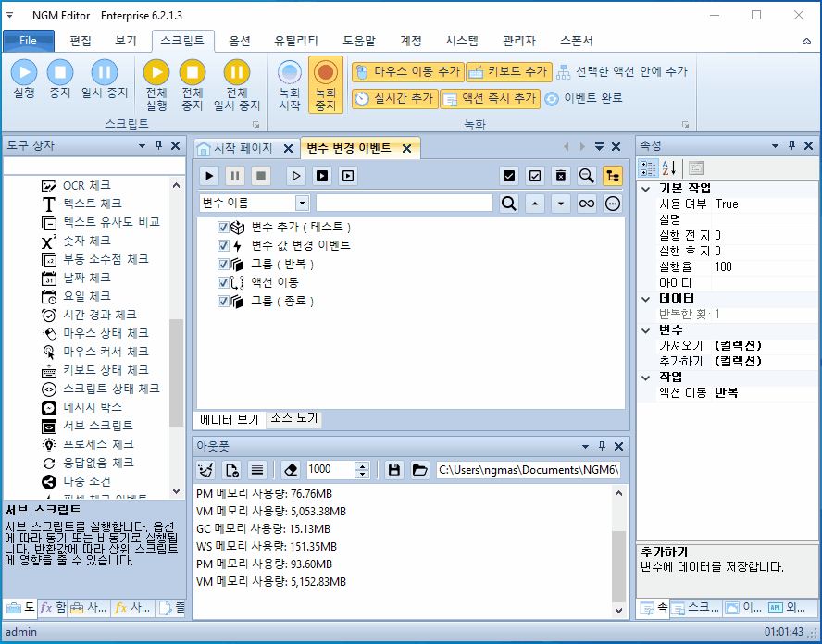822x644 pixels.
Task: Open 속성 panel options dropdown arrow
Action: tap(775, 146)
